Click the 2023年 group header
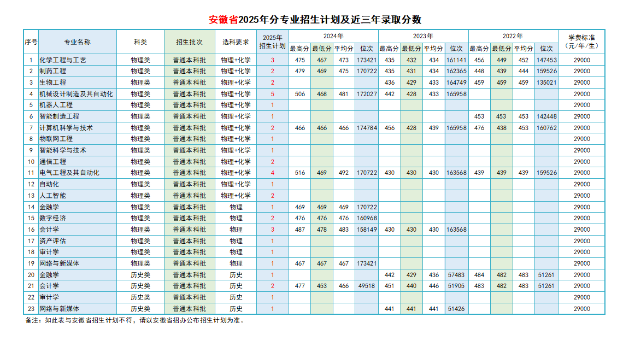 pos(423,36)
